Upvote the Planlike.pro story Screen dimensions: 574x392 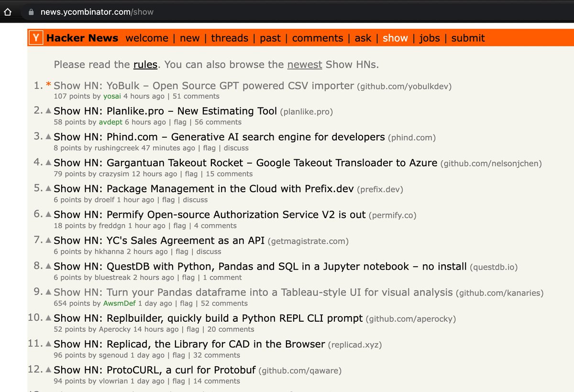click(48, 111)
